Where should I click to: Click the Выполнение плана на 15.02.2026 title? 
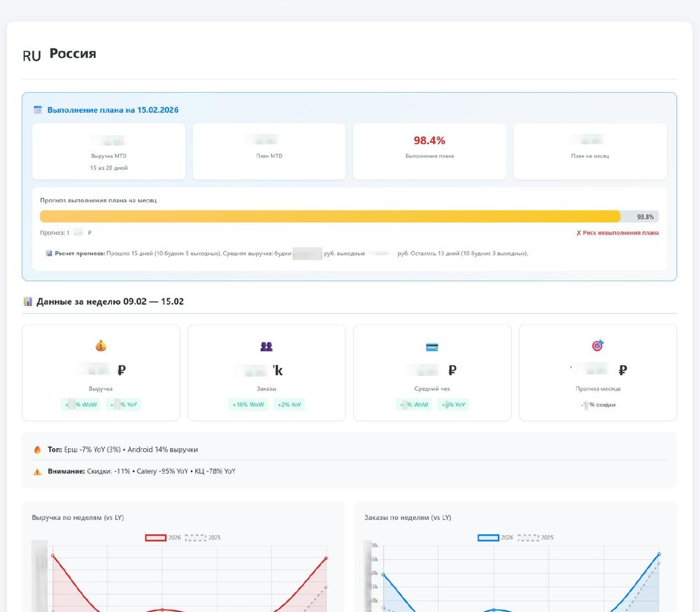pyautogui.click(x=113, y=110)
